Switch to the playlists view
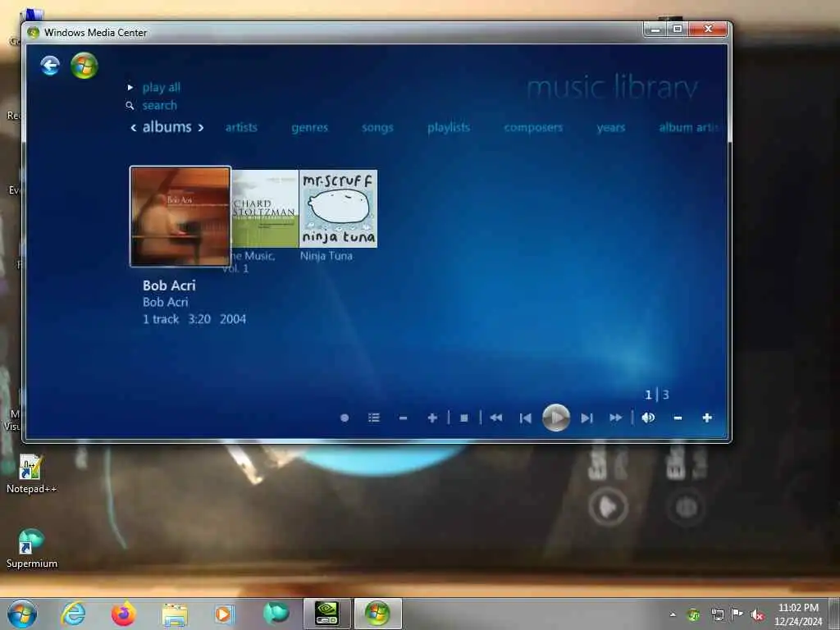The width and height of the screenshot is (840, 630). (x=449, y=127)
